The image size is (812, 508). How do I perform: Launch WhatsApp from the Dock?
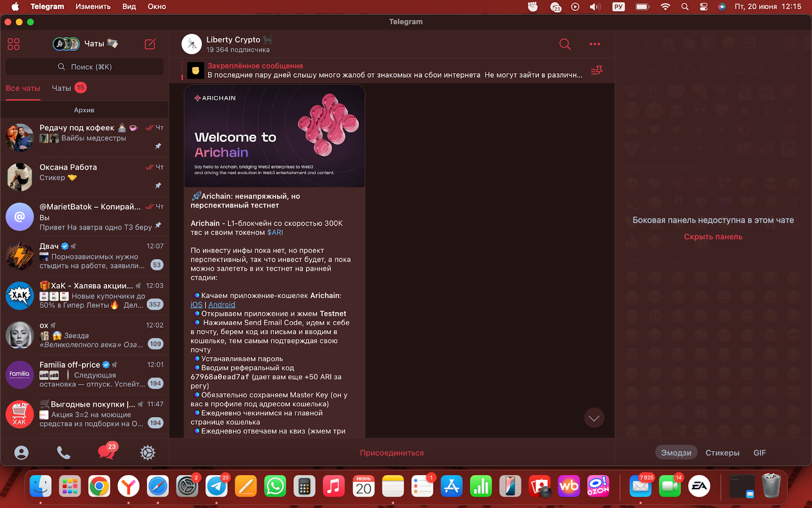click(x=275, y=487)
